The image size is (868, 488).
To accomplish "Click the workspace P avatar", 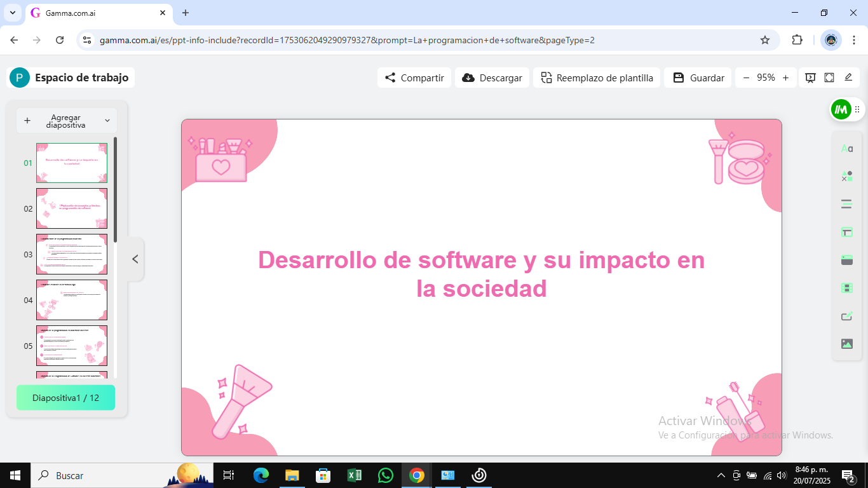I will (x=20, y=78).
